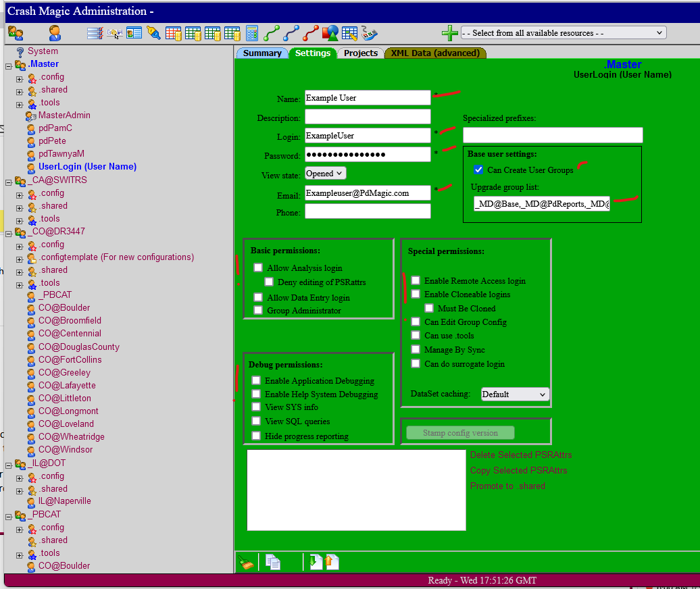Collapse the _IL@DOT tree group

[x=9, y=466]
